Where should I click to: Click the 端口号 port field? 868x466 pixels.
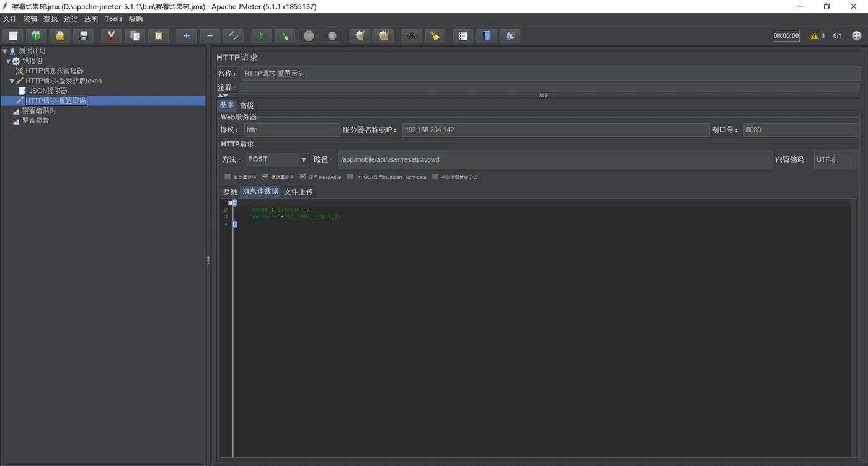point(800,130)
